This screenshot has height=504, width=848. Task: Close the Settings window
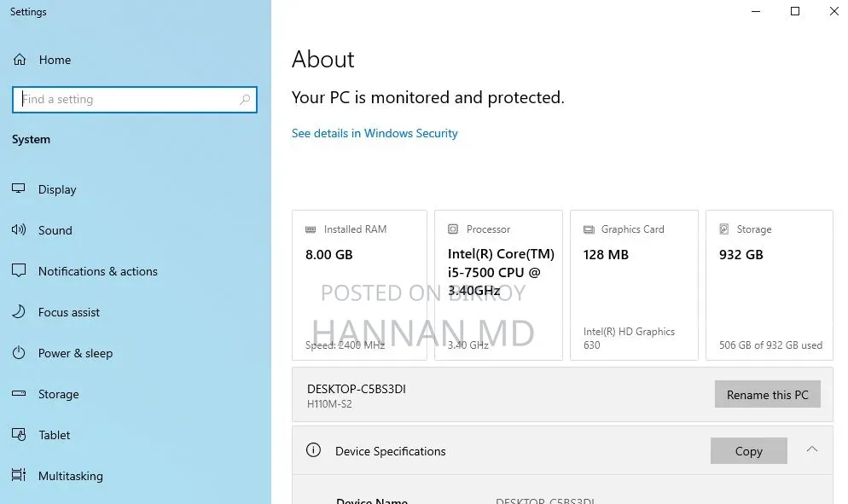point(834,11)
